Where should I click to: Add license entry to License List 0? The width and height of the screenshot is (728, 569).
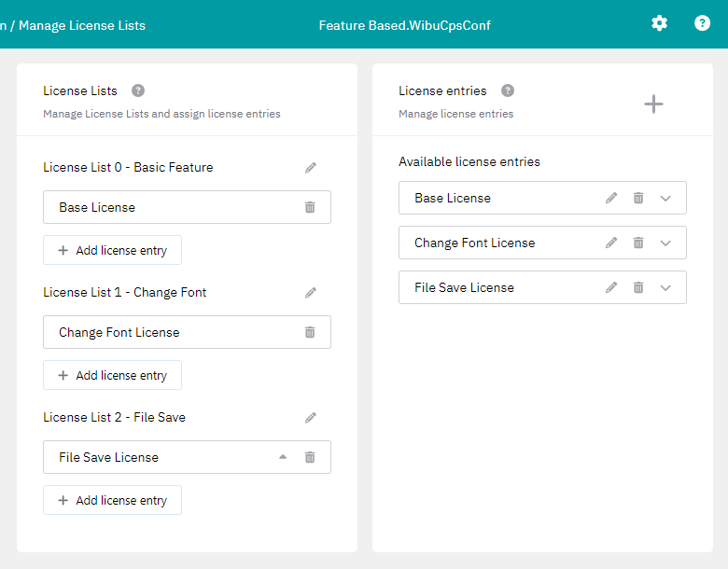coord(112,250)
